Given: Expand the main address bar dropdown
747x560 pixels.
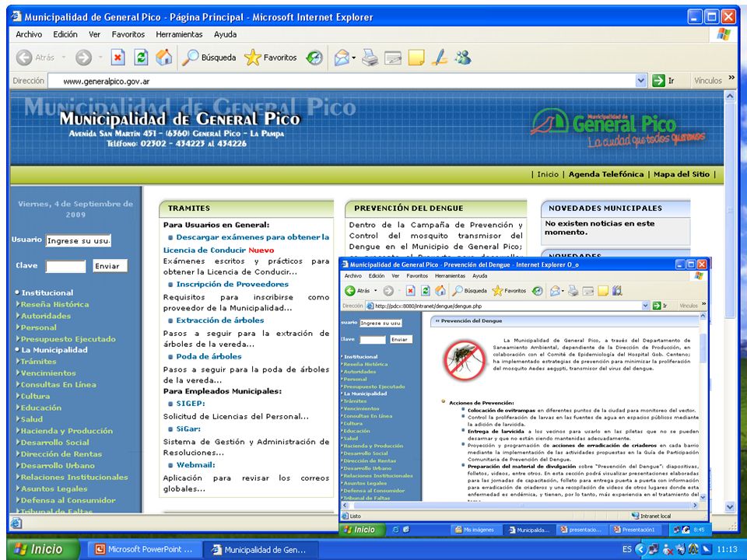Looking at the screenshot, I should coord(641,81).
